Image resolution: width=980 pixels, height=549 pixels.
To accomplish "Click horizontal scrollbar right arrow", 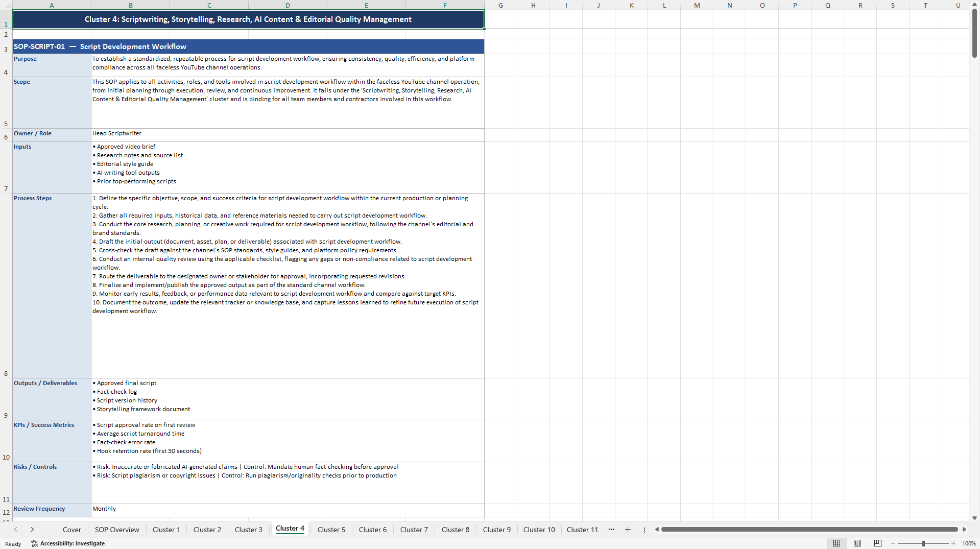I will tap(964, 530).
